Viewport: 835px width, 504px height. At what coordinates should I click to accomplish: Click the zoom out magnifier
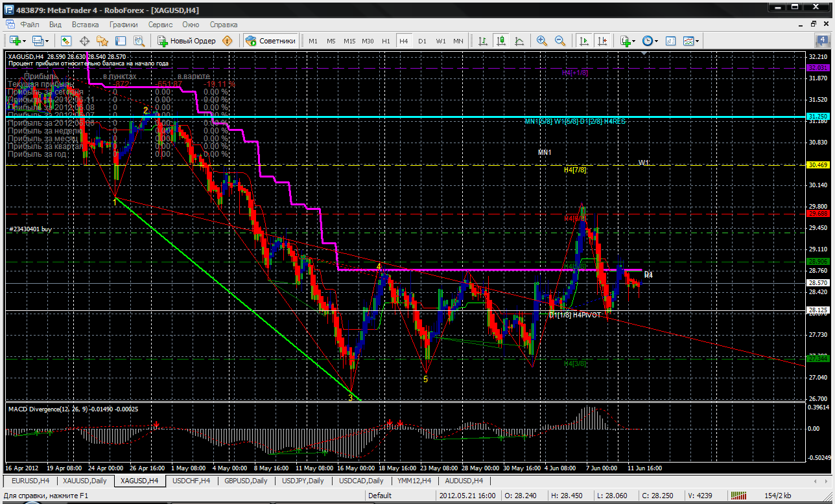pos(560,41)
